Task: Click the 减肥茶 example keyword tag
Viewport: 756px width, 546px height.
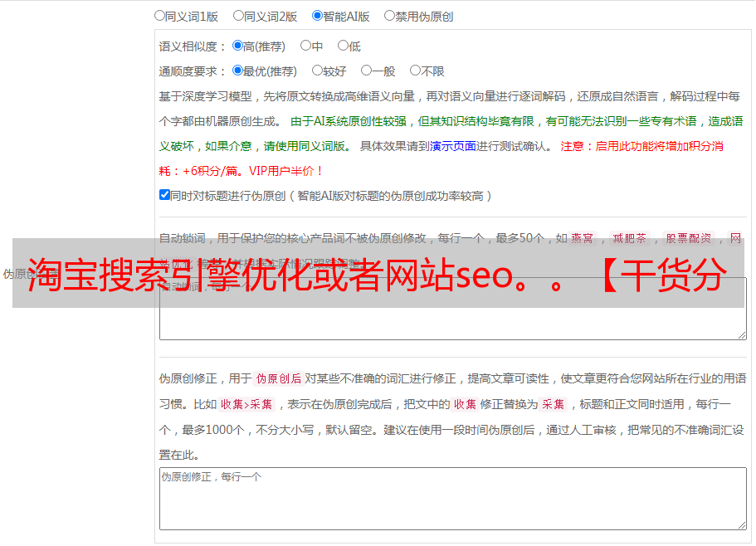Action: (629, 238)
